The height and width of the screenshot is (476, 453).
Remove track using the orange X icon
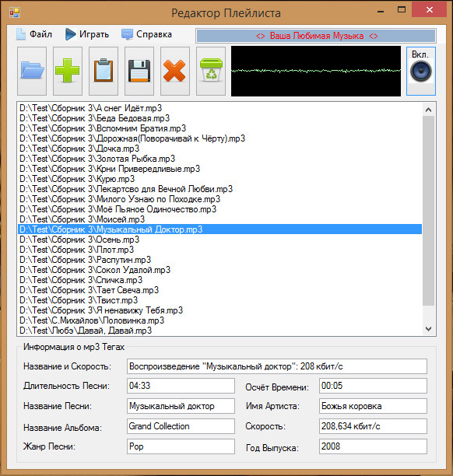pos(175,71)
